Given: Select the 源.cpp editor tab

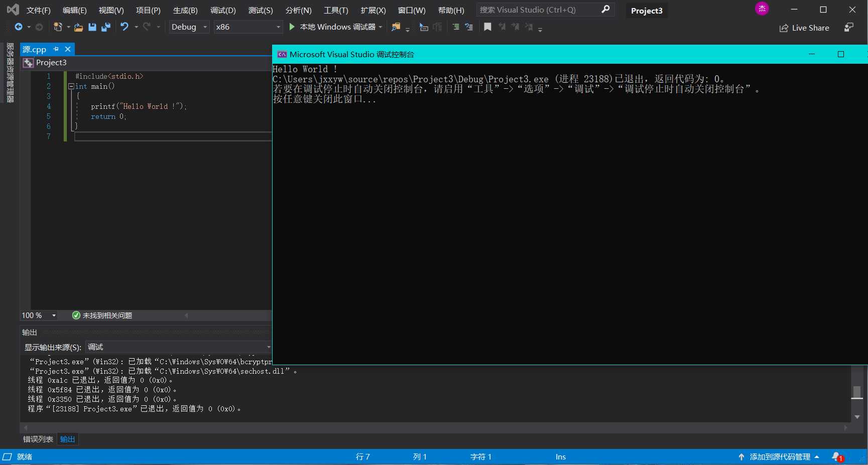Looking at the screenshot, I should [34, 49].
